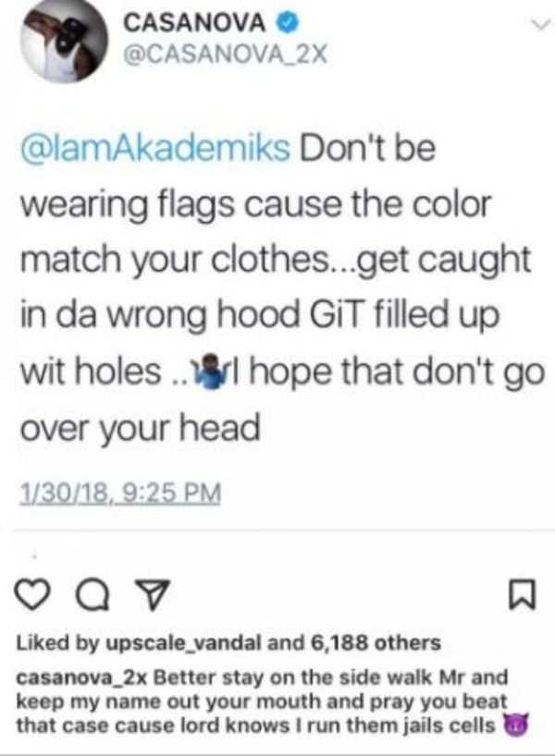The width and height of the screenshot is (555, 756).
Task: View the 6,188 others who liked
Action: tap(376, 642)
